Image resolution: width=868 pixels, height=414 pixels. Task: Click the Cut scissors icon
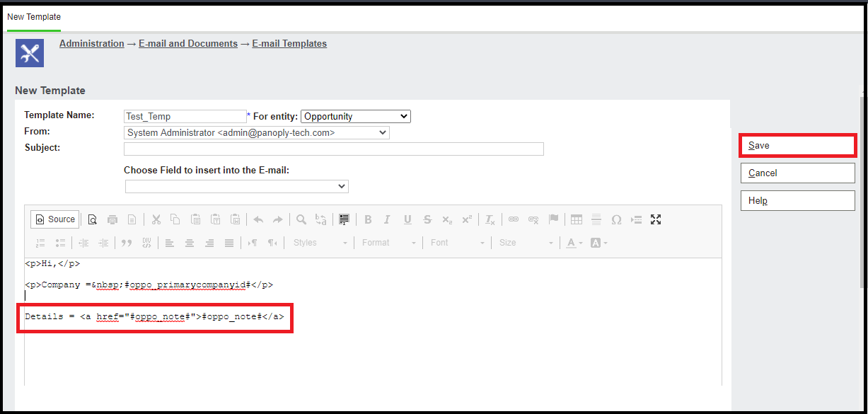coord(156,219)
